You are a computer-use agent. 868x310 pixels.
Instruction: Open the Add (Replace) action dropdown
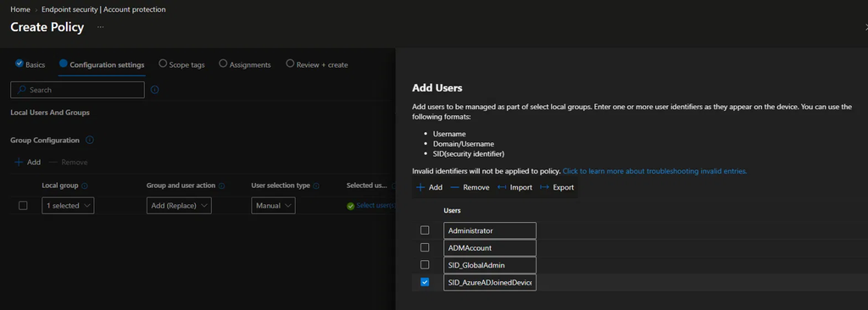[x=179, y=205]
